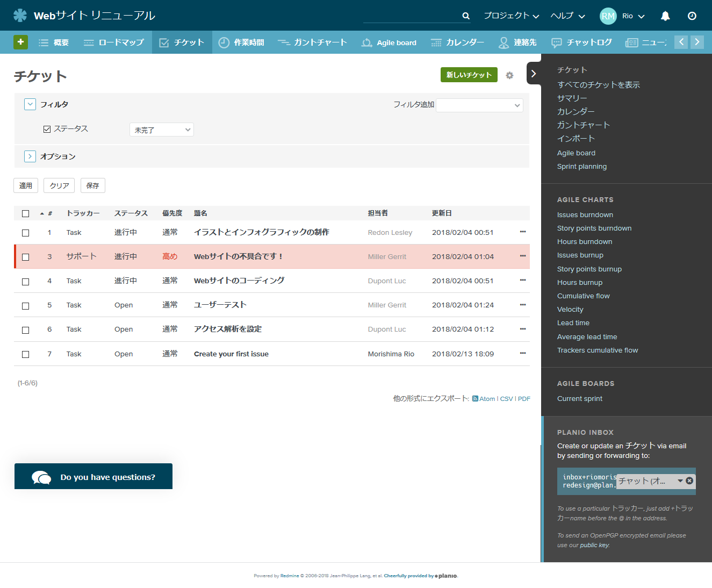The image size is (712, 588).
Task: Open actions menu for ticket 7
Action: pyautogui.click(x=523, y=353)
